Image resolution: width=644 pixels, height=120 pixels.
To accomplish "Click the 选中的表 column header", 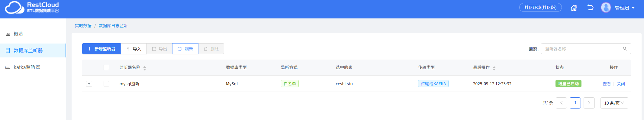I will coord(344,67).
